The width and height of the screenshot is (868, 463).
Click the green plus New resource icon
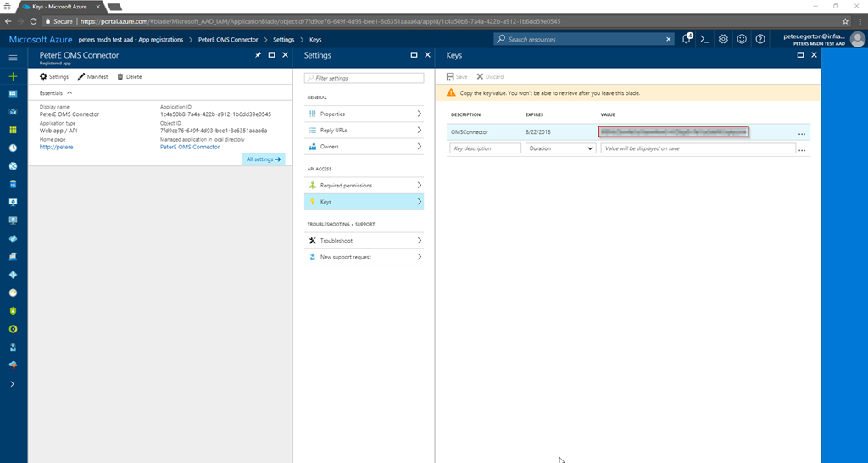[x=13, y=75]
